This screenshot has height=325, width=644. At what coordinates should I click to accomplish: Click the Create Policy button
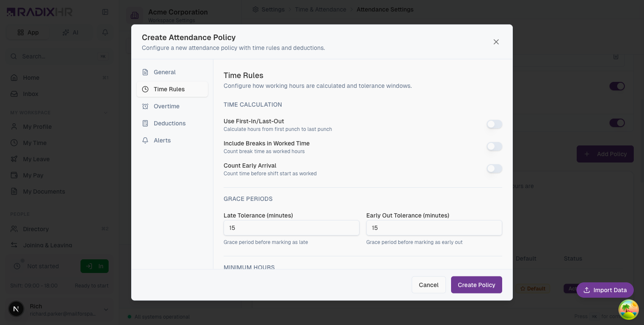476,285
